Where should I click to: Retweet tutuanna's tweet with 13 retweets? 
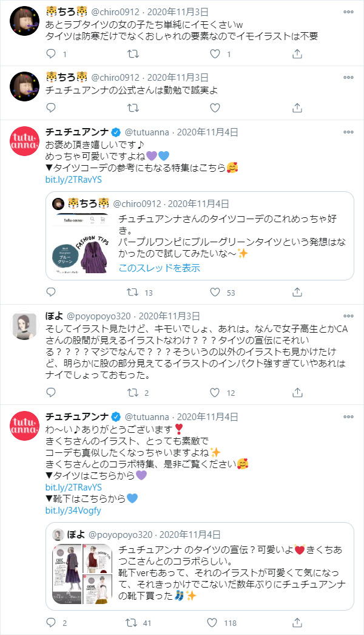coord(132,292)
